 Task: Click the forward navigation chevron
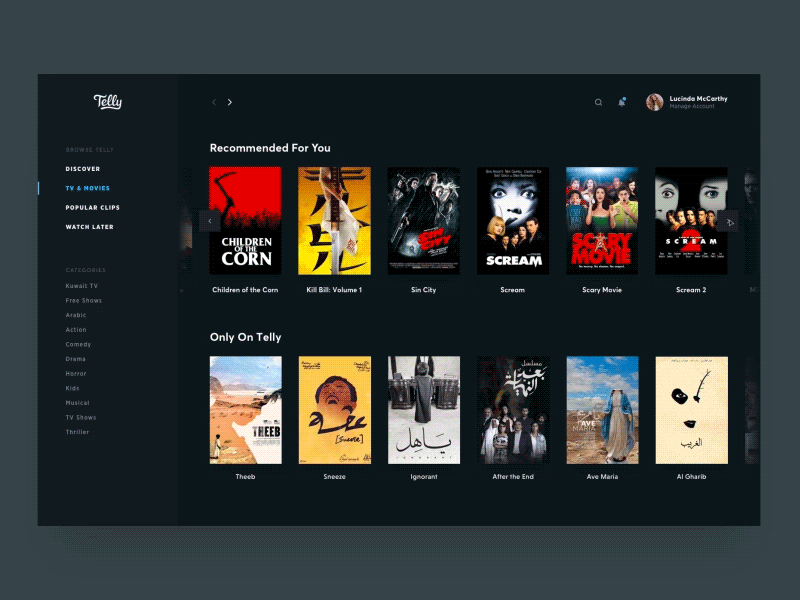tap(229, 101)
